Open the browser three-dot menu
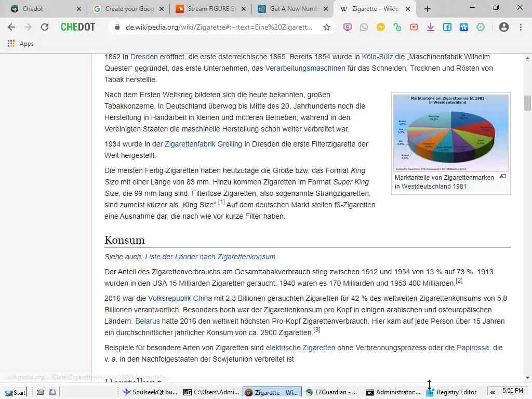 point(521,27)
